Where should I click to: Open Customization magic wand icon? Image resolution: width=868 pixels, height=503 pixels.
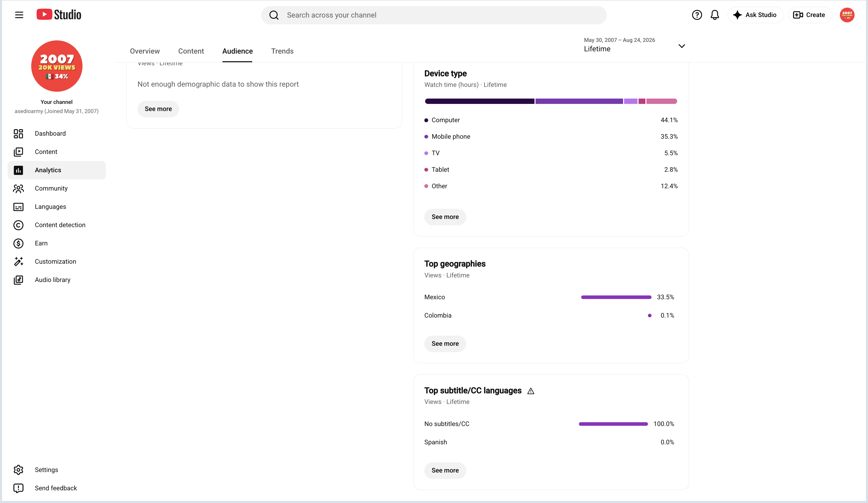pos(18,262)
